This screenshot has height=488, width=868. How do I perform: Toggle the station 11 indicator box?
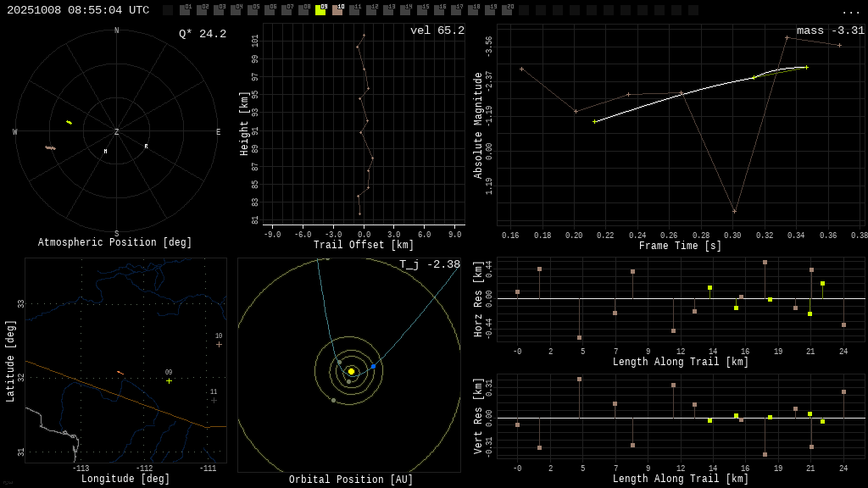(x=354, y=10)
